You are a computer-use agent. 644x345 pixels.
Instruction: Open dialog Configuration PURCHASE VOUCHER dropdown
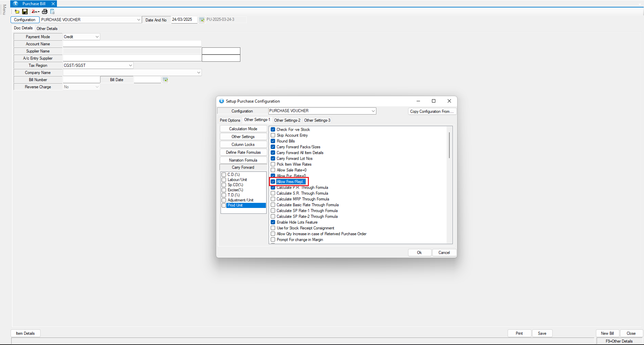point(373,111)
